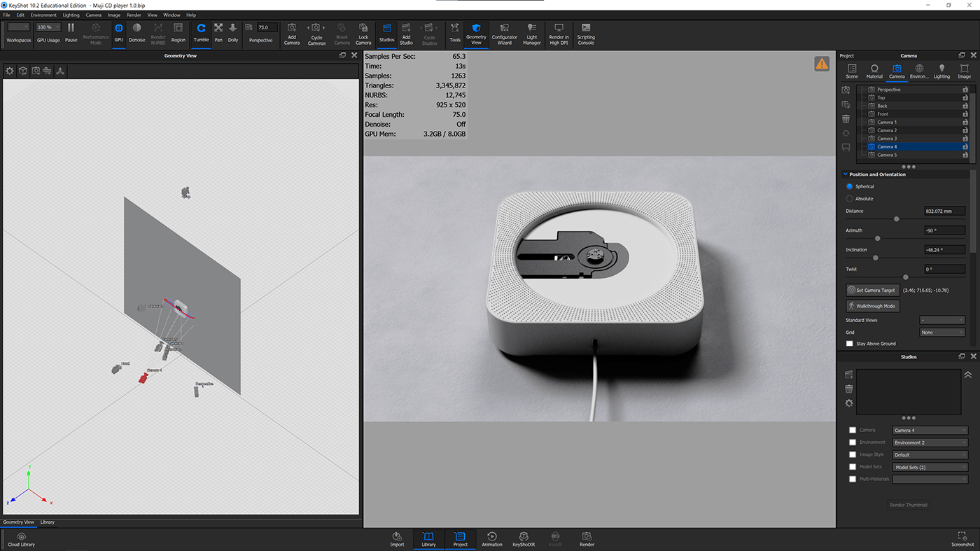Check the Environment checkbox in Studios panel
This screenshot has width=980, height=551.
(853, 442)
